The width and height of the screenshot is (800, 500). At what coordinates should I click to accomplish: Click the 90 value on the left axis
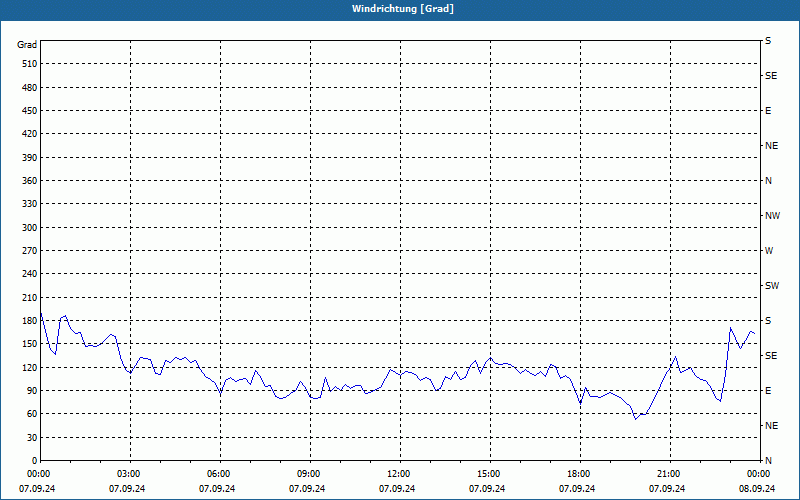pyautogui.click(x=32, y=391)
